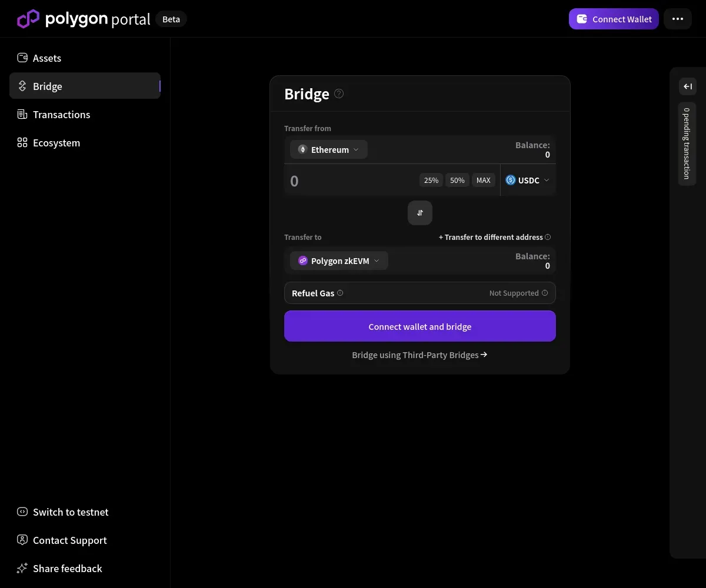
Task: Open Contact Support
Action: coord(85,540)
